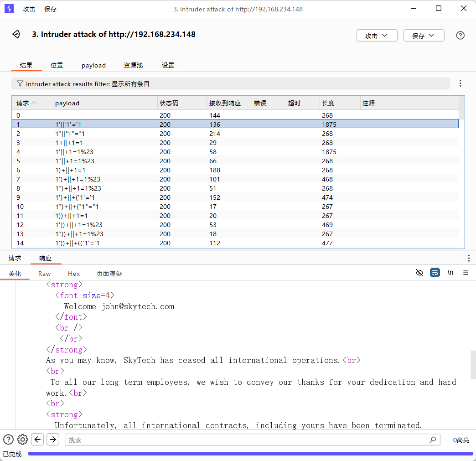Switch to the 设置 tab
Image resolution: width=476 pixels, height=461 pixels.
(168, 65)
